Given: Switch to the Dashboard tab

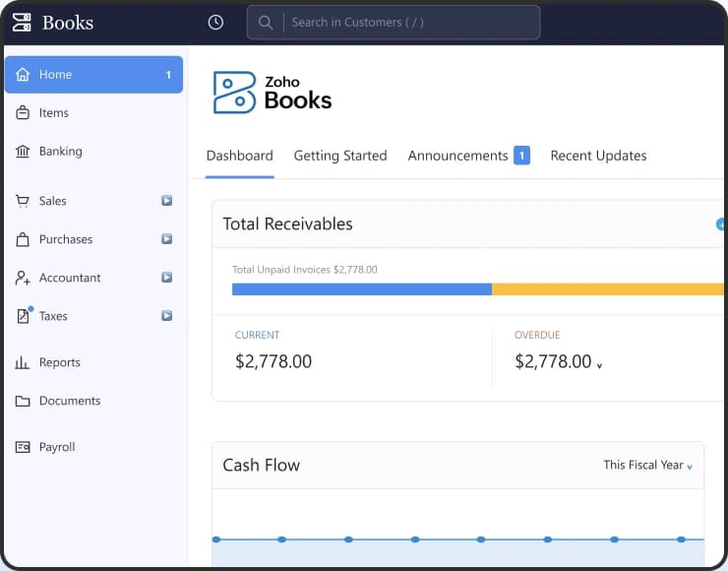Looking at the screenshot, I should tap(240, 156).
